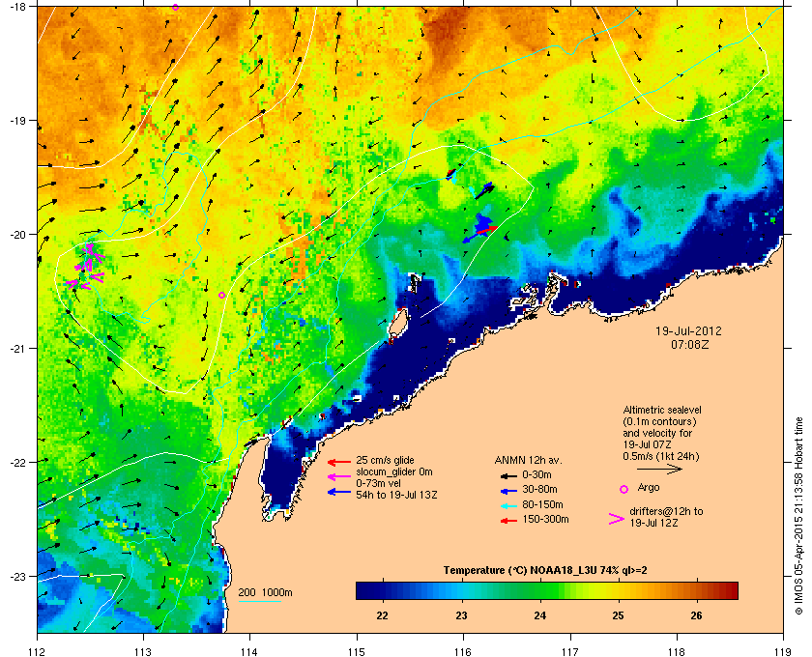Click the magenta Argo circle in legend
Screen dimensions: 812x657
coord(623,489)
